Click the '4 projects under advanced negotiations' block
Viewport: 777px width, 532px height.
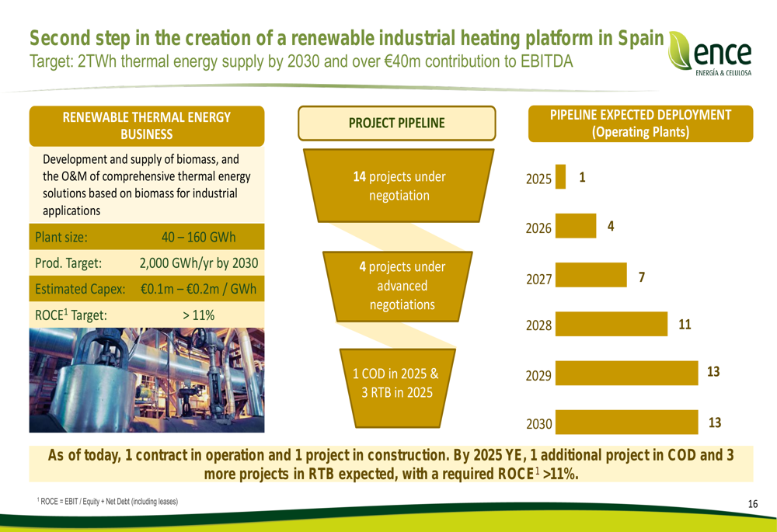(398, 287)
